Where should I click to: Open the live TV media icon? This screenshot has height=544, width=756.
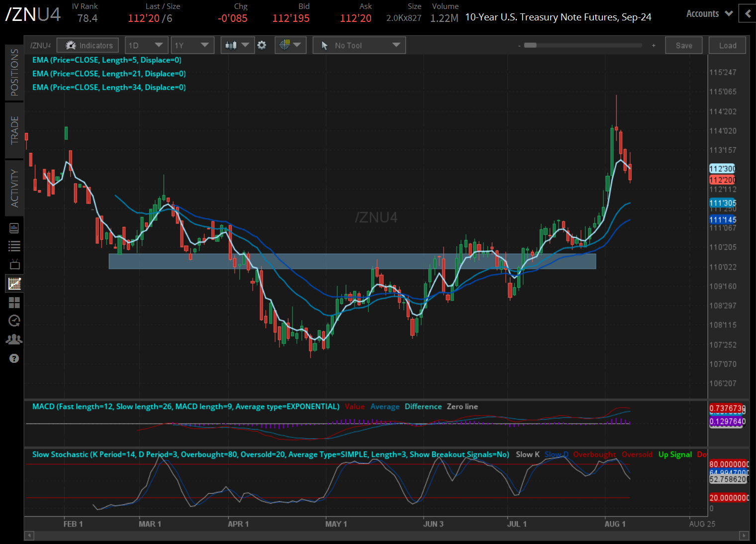coord(14,264)
